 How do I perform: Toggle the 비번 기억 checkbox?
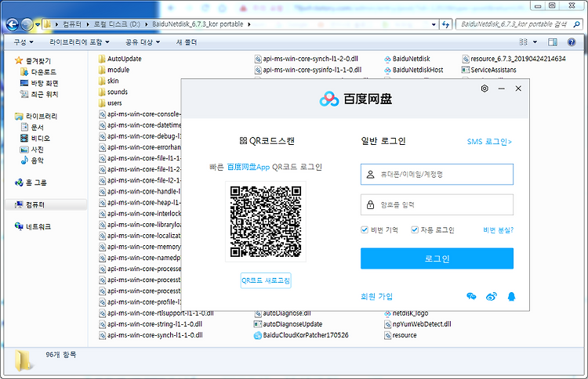(365, 229)
